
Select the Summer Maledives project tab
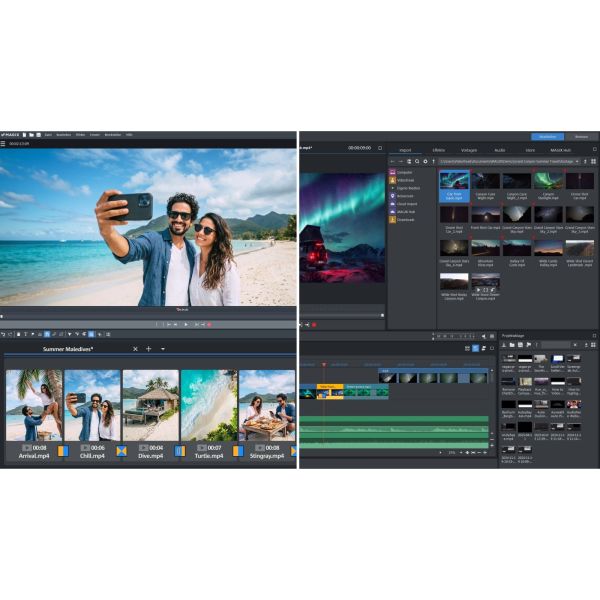68,349
